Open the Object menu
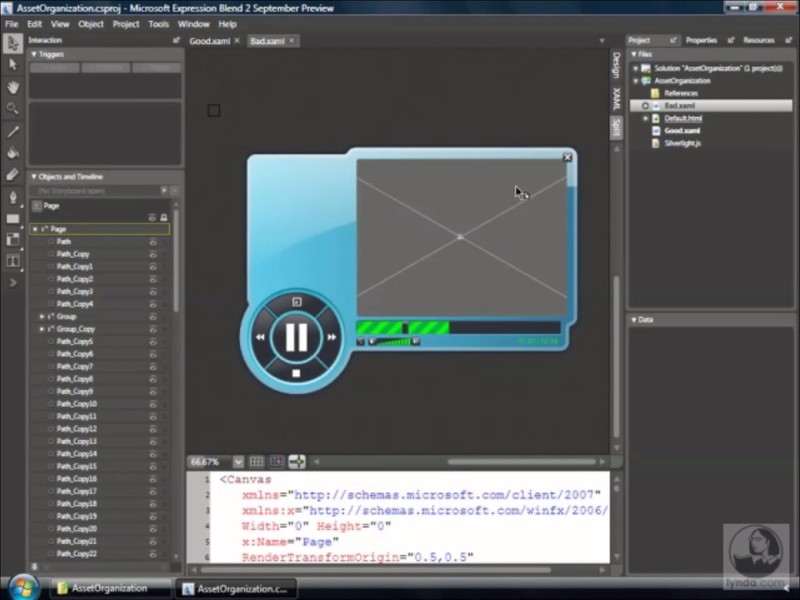Screen dimensions: 800x600 pyautogui.click(x=91, y=24)
